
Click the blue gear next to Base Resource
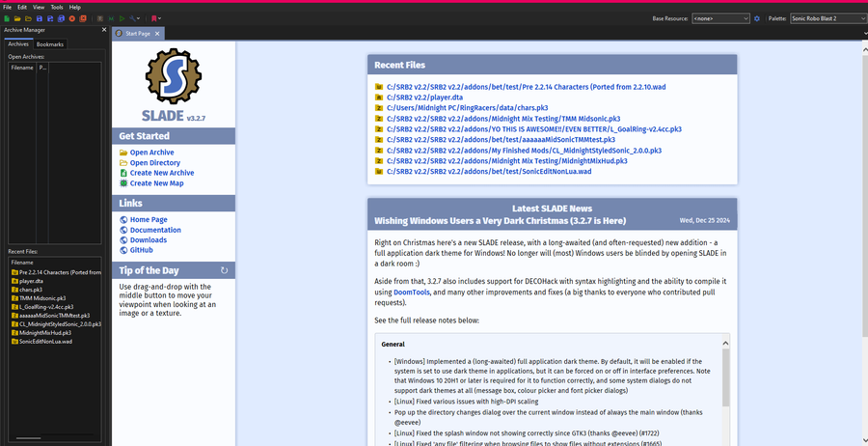(757, 19)
